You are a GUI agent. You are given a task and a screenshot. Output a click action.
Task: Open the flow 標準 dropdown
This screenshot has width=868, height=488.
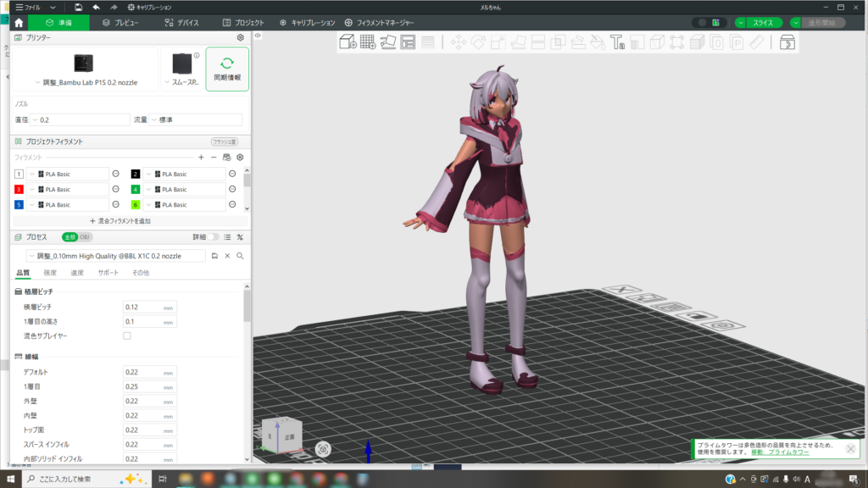pos(196,119)
